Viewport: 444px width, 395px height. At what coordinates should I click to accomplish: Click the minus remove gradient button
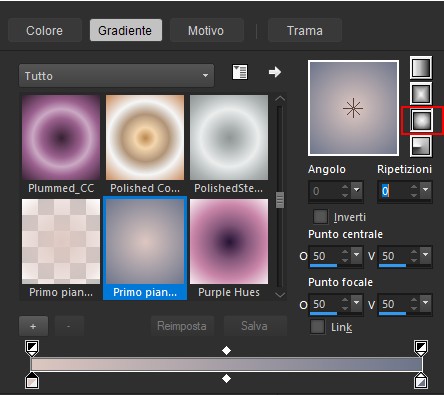69,326
